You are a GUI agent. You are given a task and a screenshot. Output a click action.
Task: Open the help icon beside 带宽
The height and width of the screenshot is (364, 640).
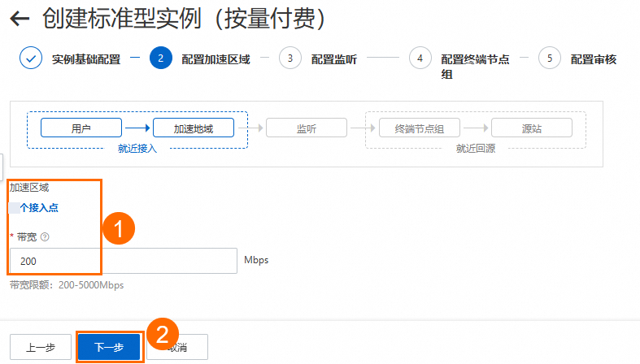pos(45,236)
